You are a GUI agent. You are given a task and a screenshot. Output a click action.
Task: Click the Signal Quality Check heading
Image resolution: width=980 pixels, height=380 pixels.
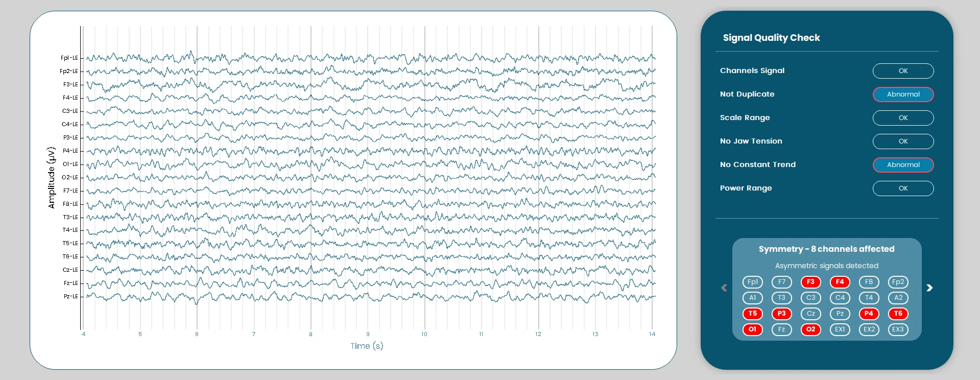[x=771, y=38]
